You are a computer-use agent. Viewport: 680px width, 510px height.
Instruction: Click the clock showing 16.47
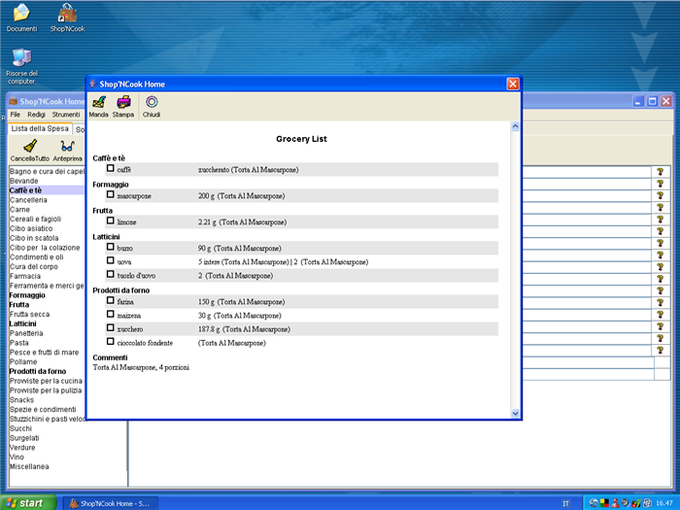tap(664, 503)
